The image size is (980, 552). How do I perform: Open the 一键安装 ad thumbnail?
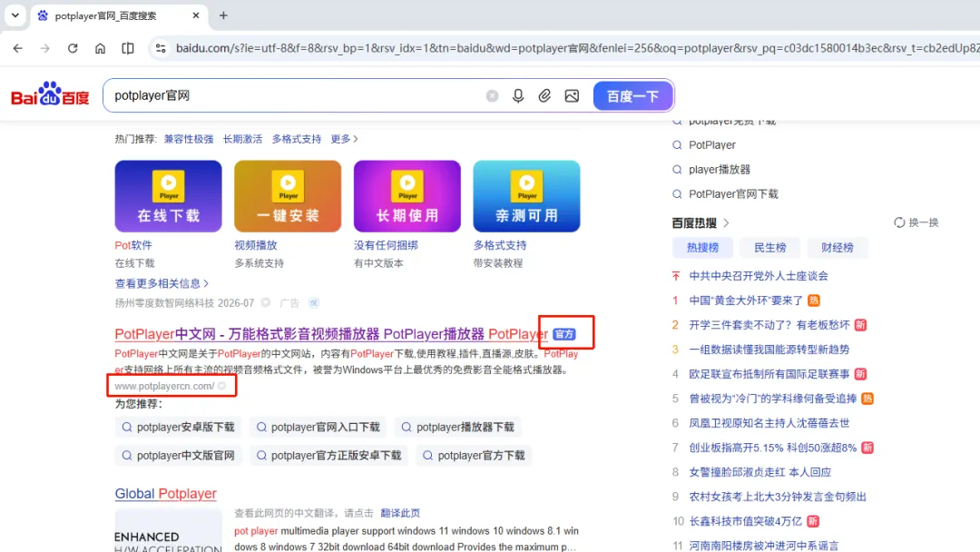288,196
